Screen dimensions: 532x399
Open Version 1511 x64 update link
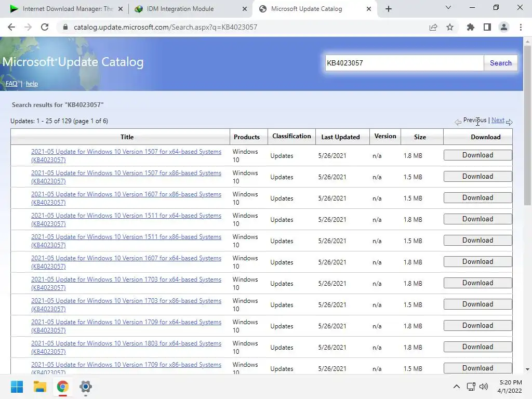point(126,220)
